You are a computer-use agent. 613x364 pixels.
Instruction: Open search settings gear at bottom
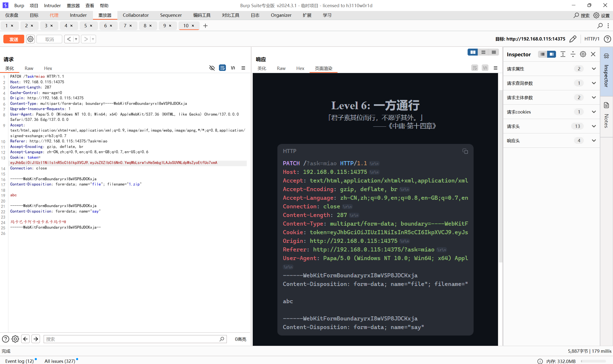15,339
